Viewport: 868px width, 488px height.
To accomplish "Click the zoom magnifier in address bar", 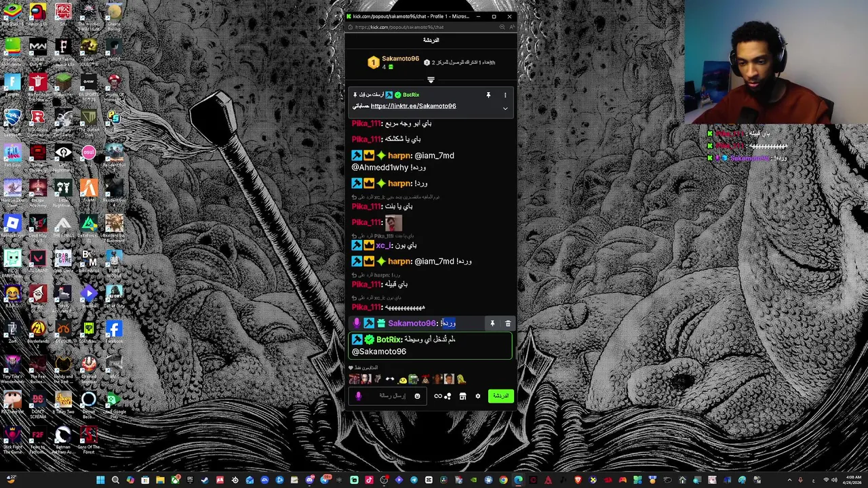I will click(x=502, y=27).
